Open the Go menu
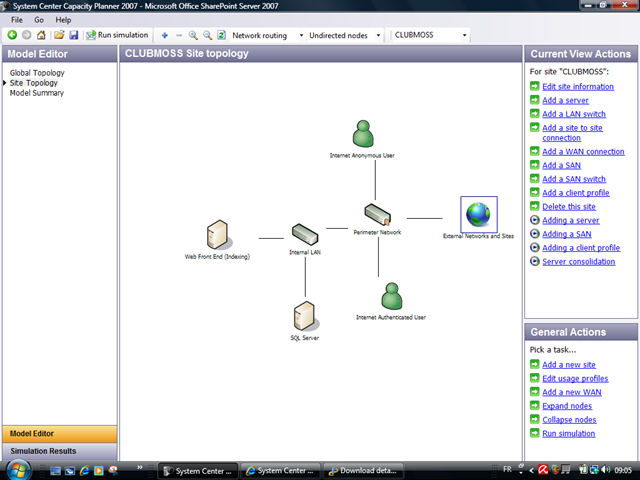The height and width of the screenshot is (480, 640). click(39, 20)
